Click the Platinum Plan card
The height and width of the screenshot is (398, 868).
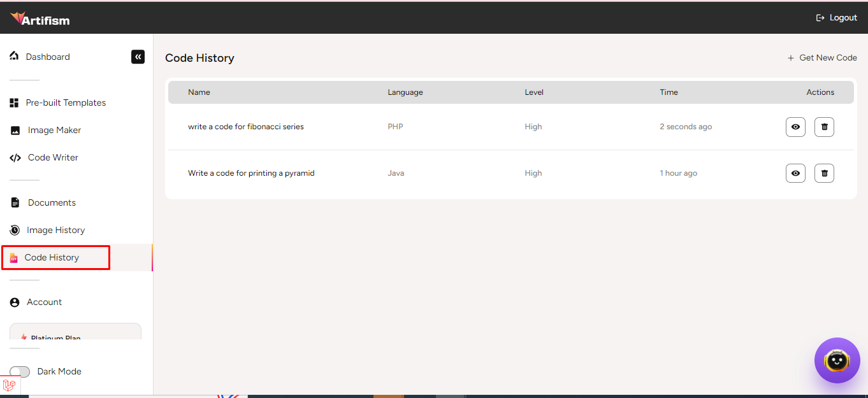pos(75,332)
